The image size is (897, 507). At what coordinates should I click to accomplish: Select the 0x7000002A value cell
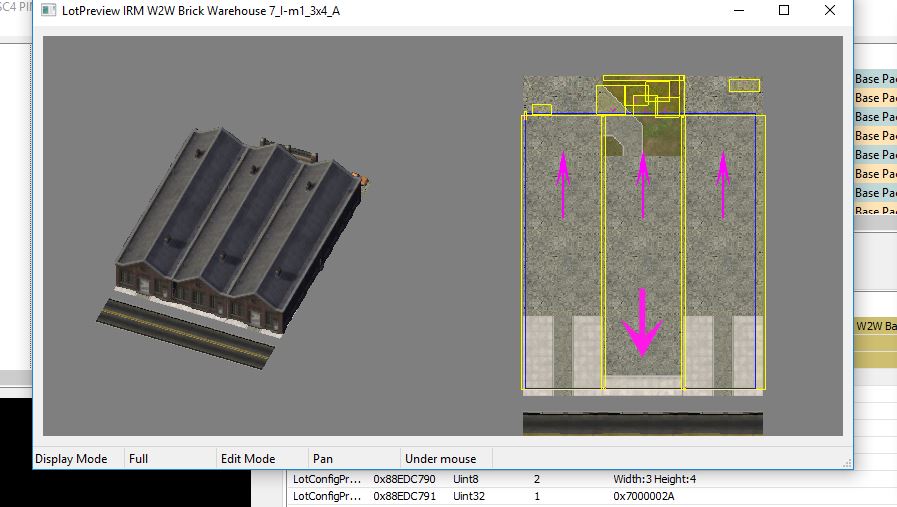pyautogui.click(x=644, y=496)
